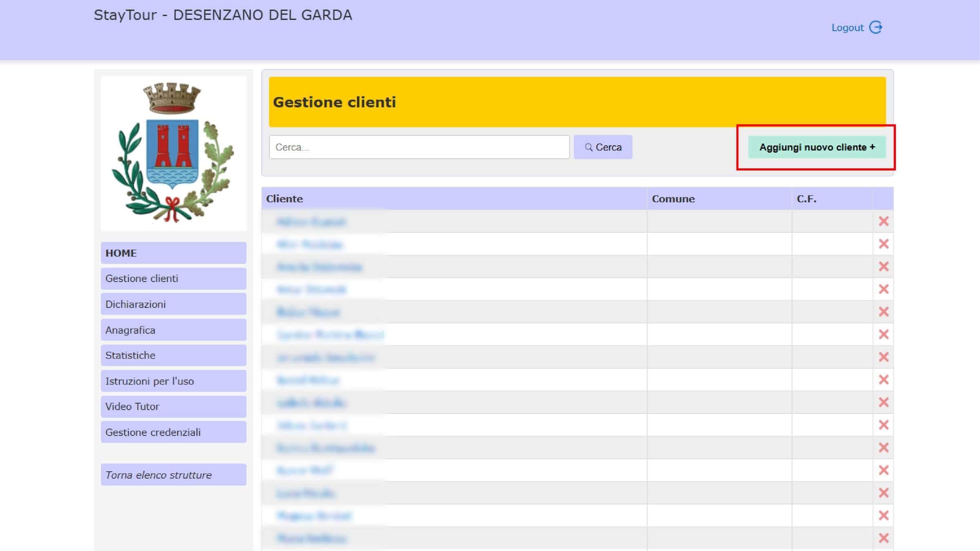The width and height of the screenshot is (980, 551).
Task: Open Gestione clienti from the sidebar
Action: click(174, 279)
